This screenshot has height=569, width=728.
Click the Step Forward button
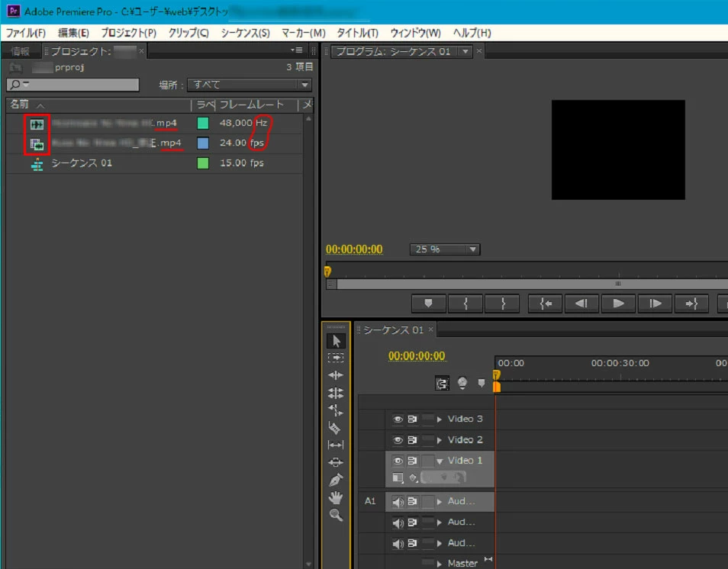tap(655, 304)
